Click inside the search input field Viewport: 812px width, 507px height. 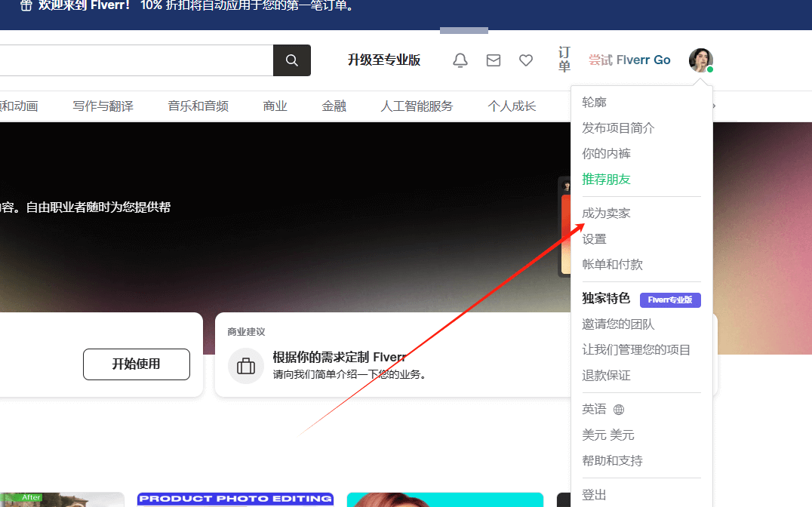(x=136, y=60)
